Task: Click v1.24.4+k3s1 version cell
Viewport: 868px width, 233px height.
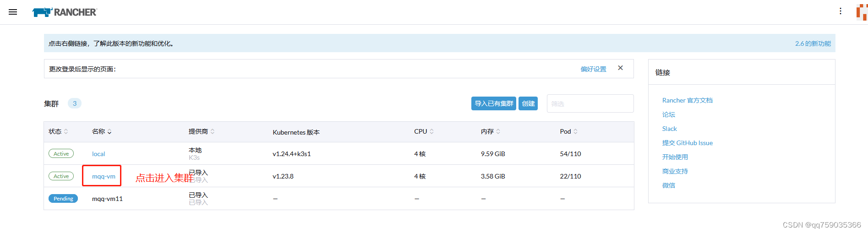Action: [x=291, y=154]
